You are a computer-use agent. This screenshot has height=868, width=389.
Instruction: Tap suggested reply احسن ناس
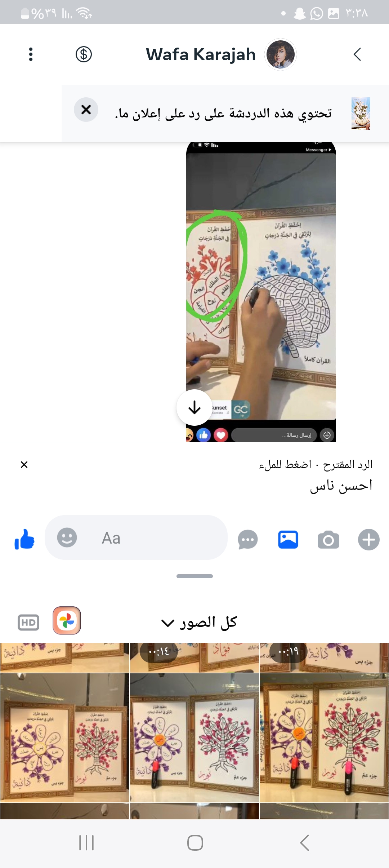(341, 486)
